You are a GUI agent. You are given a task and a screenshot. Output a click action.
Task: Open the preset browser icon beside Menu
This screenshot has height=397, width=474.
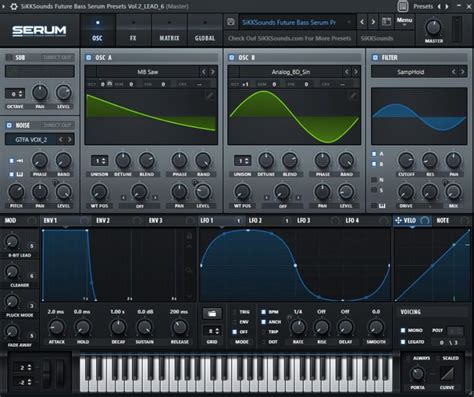point(386,22)
